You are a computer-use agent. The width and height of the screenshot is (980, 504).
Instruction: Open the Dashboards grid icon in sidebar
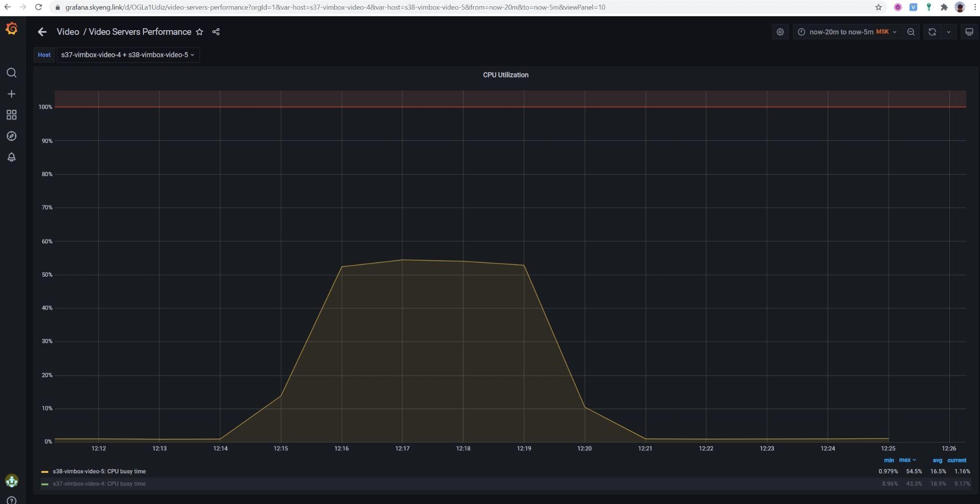pos(11,115)
